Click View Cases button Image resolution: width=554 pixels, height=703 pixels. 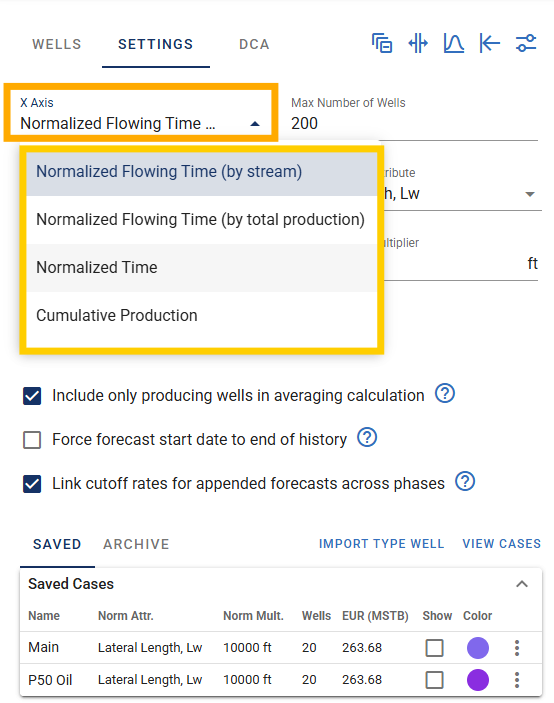502,544
